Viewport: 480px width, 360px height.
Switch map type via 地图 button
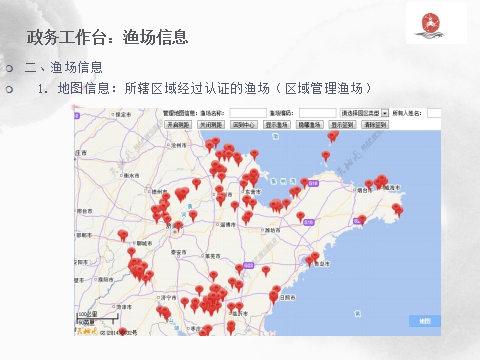pyautogui.click(x=425, y=321)
